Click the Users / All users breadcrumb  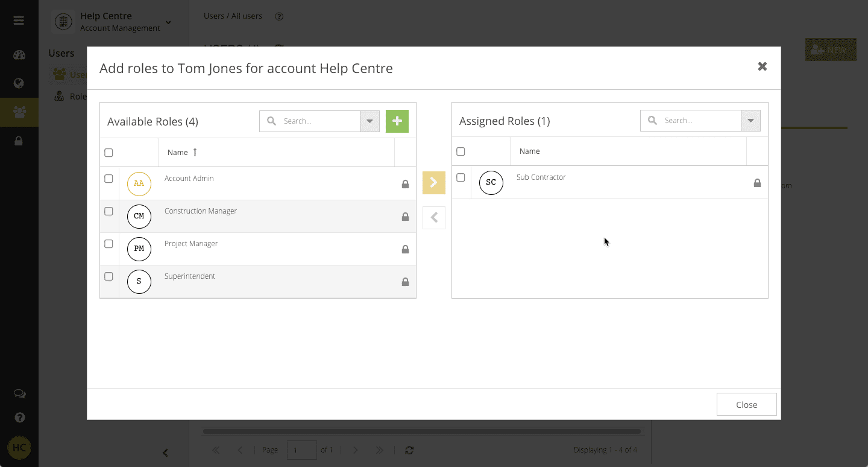pos(233,16)
